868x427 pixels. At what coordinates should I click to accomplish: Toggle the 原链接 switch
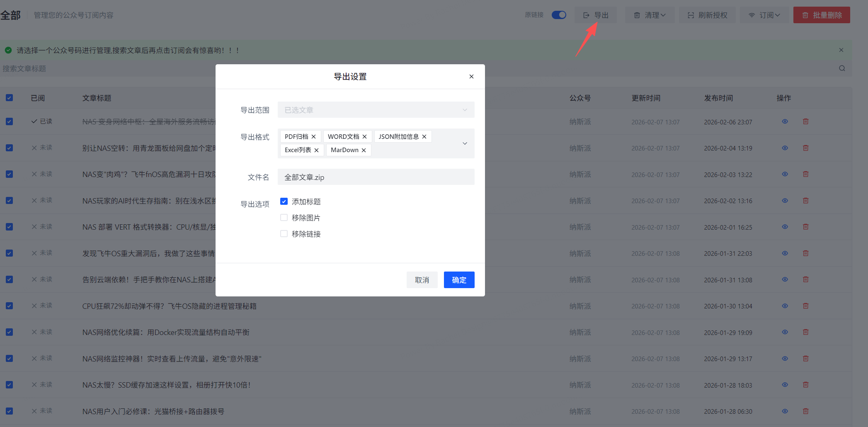click(559, 15)
